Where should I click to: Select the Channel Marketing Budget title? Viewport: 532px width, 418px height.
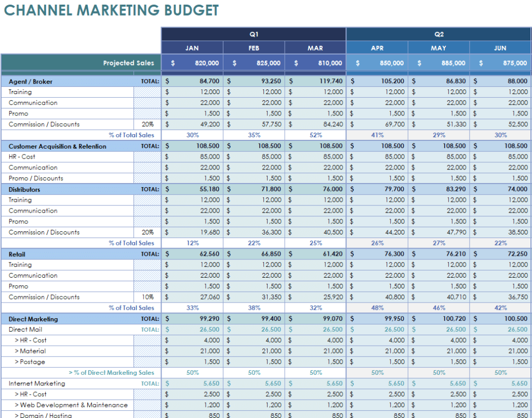coord(111,10)
